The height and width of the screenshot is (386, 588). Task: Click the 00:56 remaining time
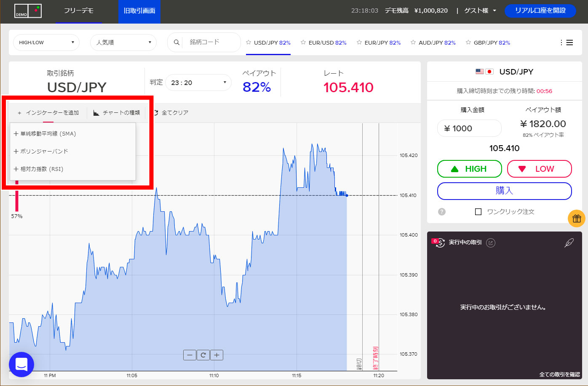tap(544, 91)
